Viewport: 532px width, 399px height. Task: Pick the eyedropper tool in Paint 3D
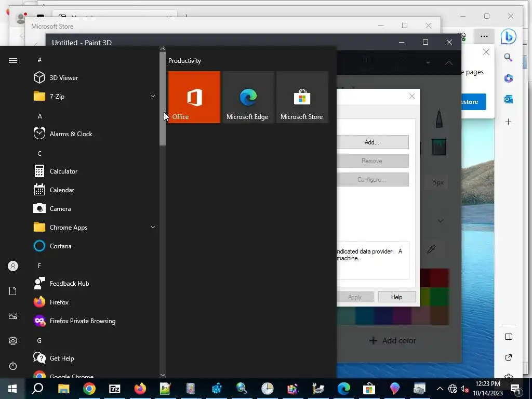click(x=431, y=249)
